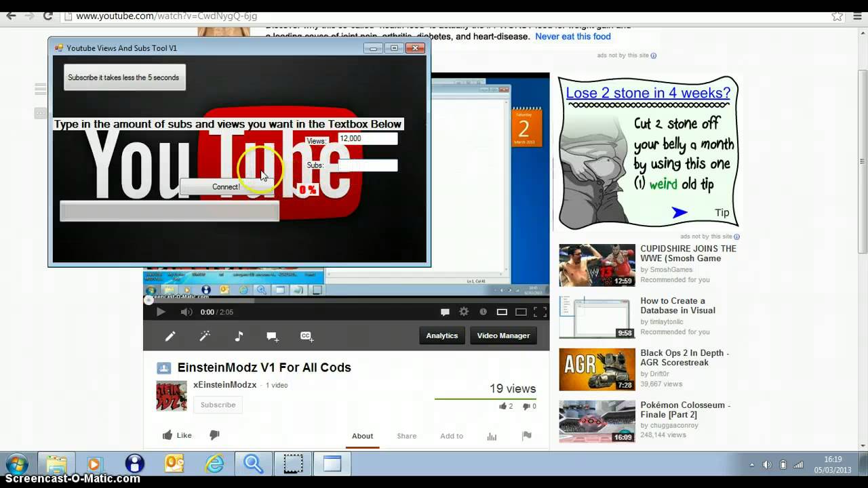Image resolution: width=868 pixels, height=488 pixels.
Task: Click the Analytics button
Action: coord(442,335)
